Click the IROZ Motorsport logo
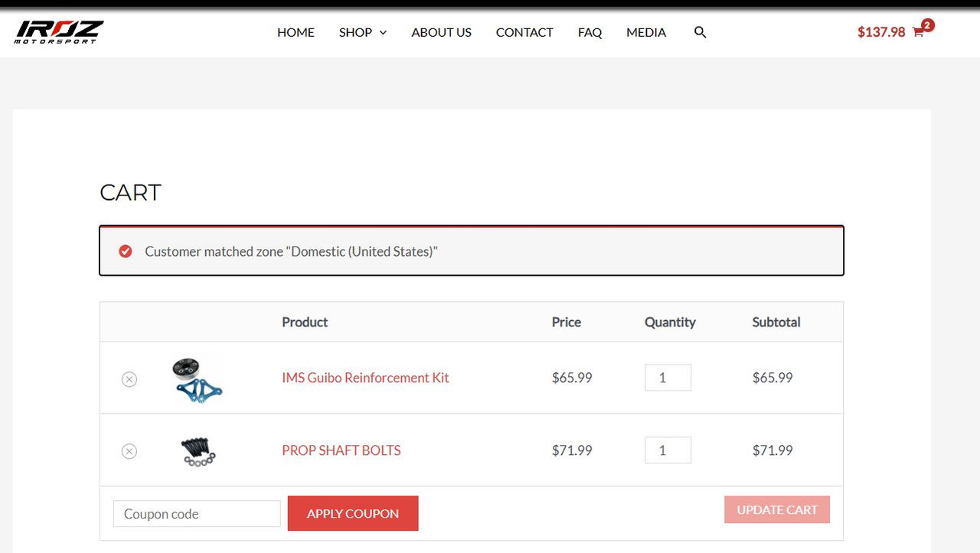The width and height of the screenshot is (980, 553). click(x=59, y=32)
